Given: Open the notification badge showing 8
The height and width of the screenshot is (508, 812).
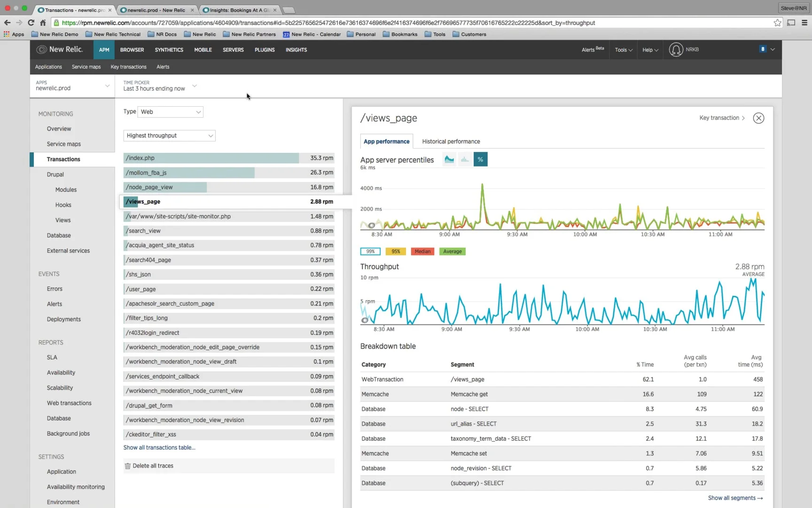Looking at the screenshot, I should click(x=763, y=49).
